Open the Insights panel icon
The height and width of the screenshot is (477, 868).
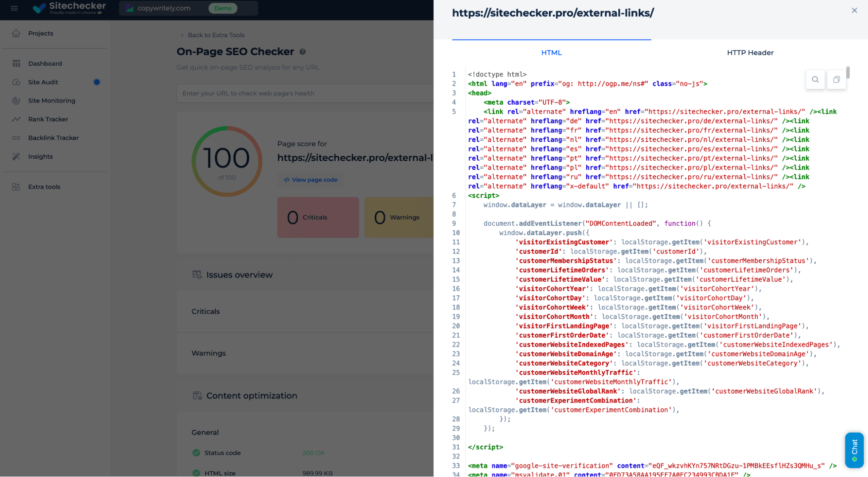pos(16,155)
